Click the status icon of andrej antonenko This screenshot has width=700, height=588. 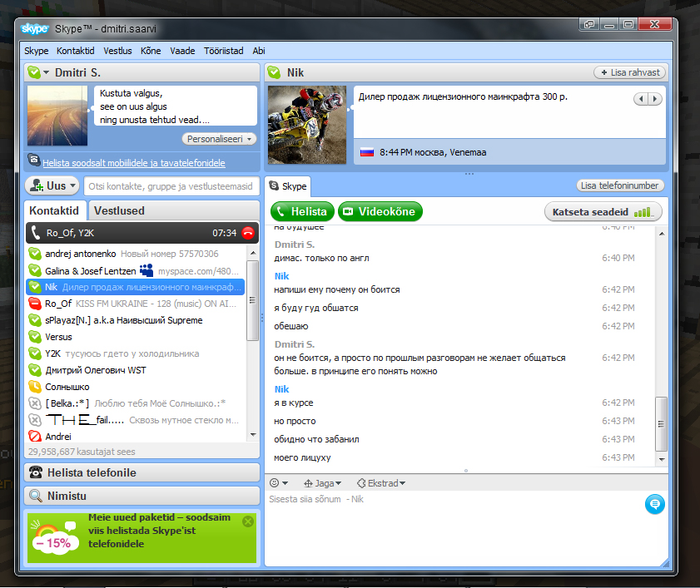(35, 254)
